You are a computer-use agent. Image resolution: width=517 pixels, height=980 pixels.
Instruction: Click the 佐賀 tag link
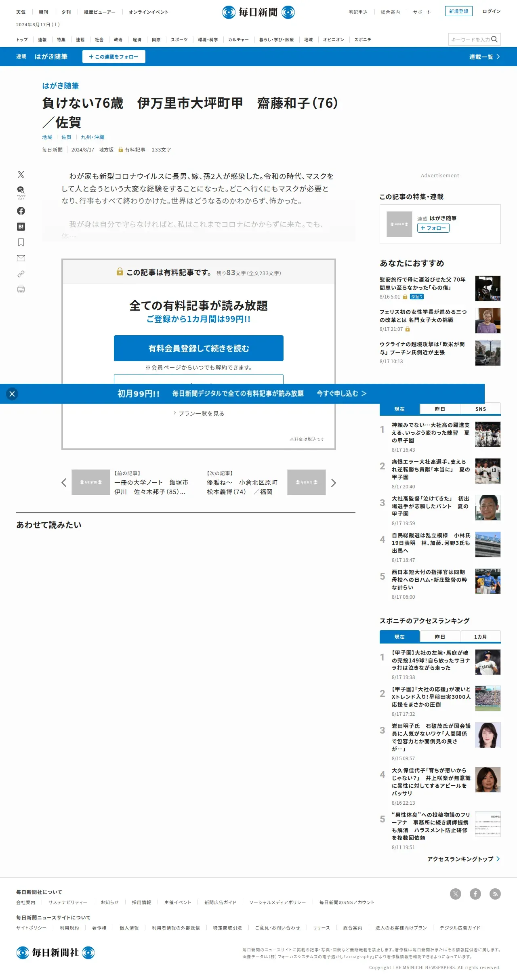pyautogui.click(x=66, y=137)
